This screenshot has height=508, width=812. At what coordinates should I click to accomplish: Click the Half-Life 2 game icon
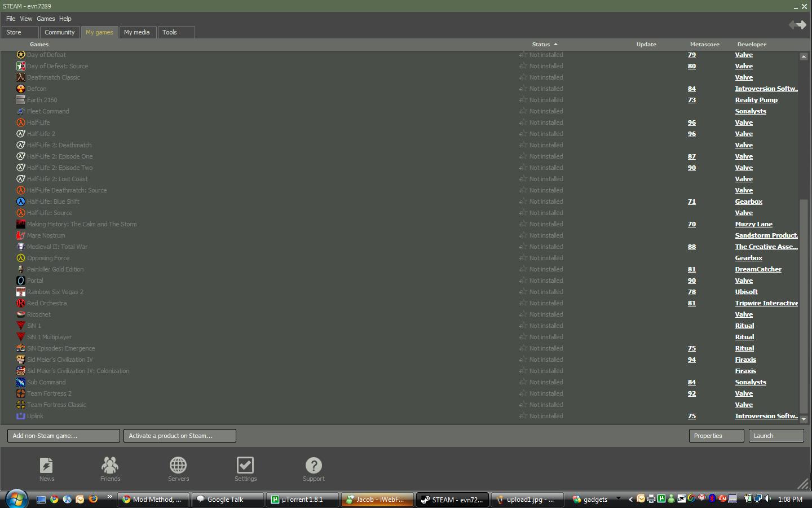(x=21, y=134)
